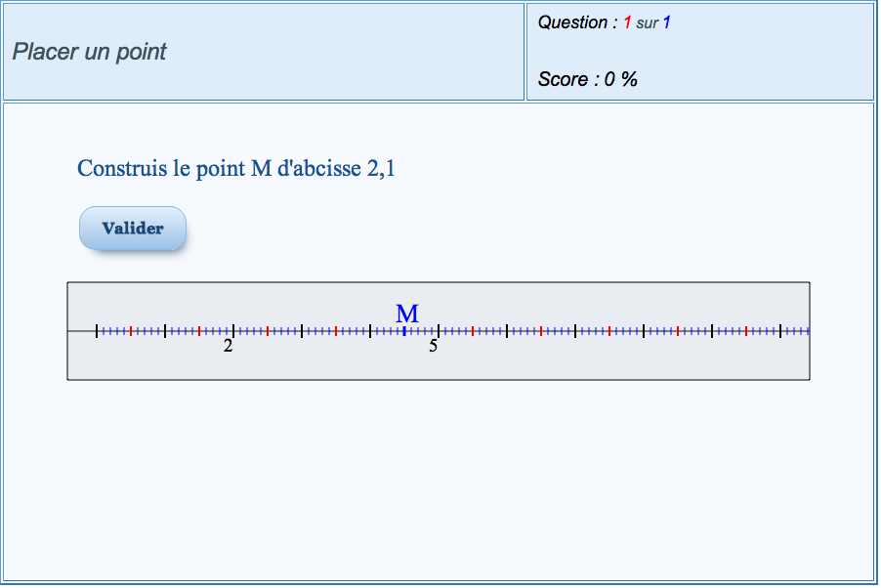Click the 'Placer un point' title

click(x=89, y=52)
